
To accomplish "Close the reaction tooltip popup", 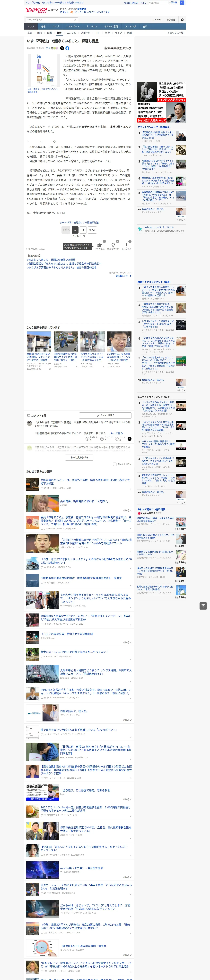I will [x=91, y=245].
